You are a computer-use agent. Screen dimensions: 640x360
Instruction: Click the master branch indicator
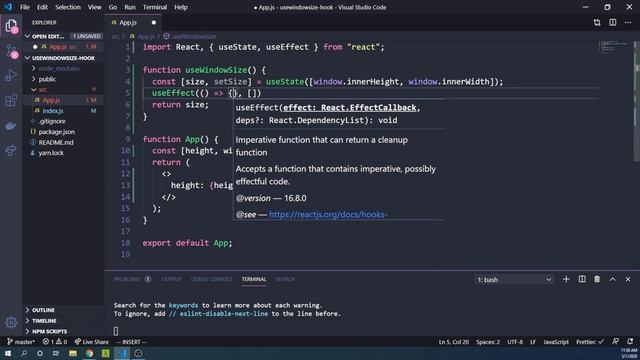click(x=21, y=342)
